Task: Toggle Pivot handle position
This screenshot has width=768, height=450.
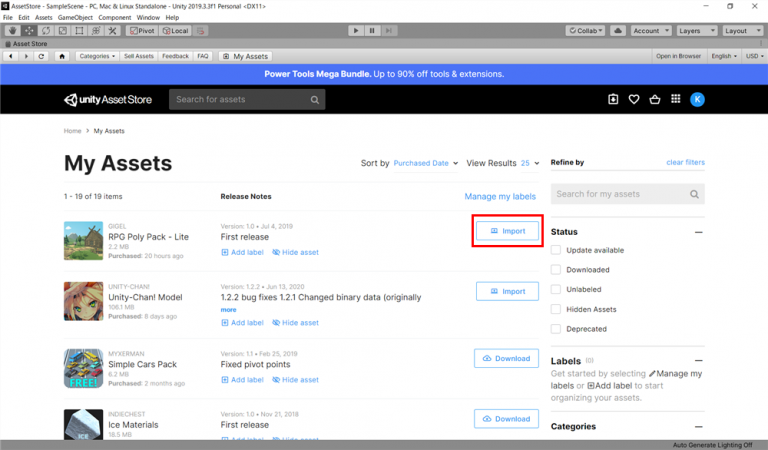Action: tap(142, 30)
